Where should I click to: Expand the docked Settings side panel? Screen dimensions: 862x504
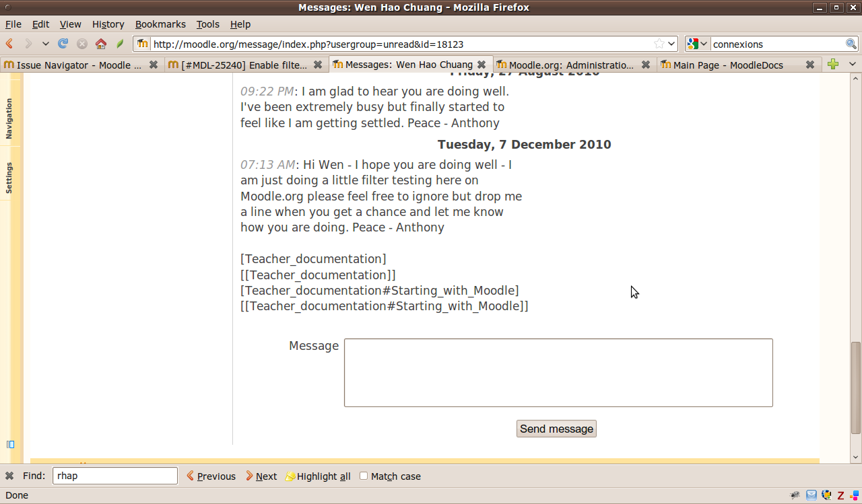tap(9, 178)
